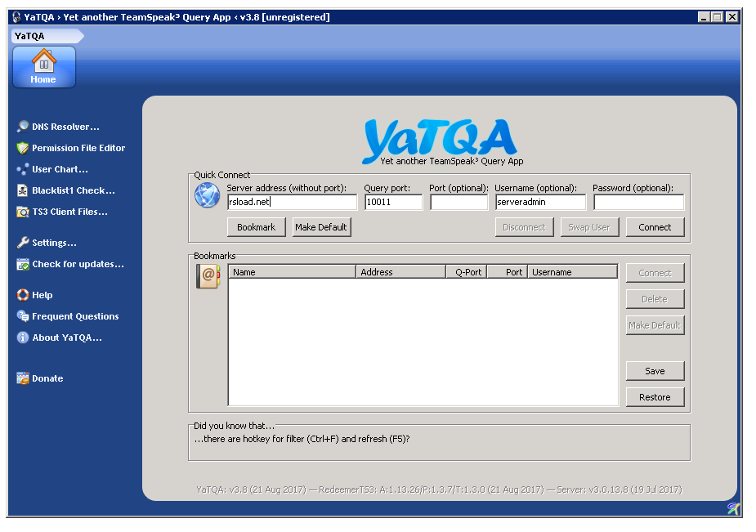Open the User Chart
The width and height of the screenshot is (756, 532).
[x=54, y=169]
